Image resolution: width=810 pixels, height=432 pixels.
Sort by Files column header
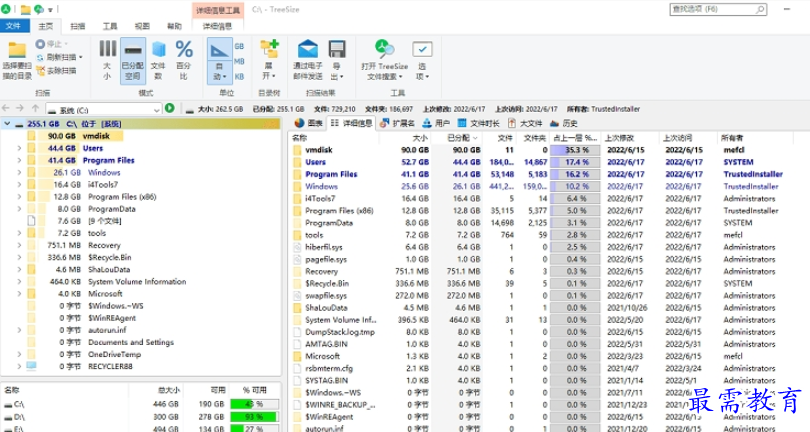click(x=500, y=138)
